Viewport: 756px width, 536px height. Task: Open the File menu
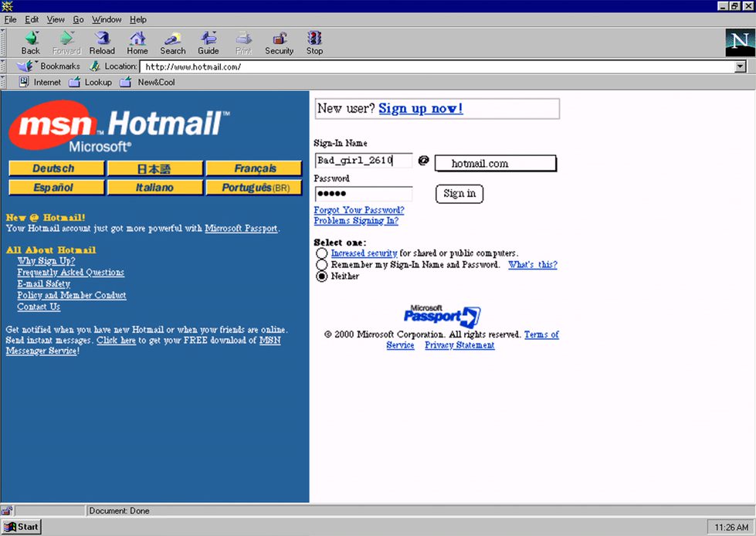coord(10,19)
